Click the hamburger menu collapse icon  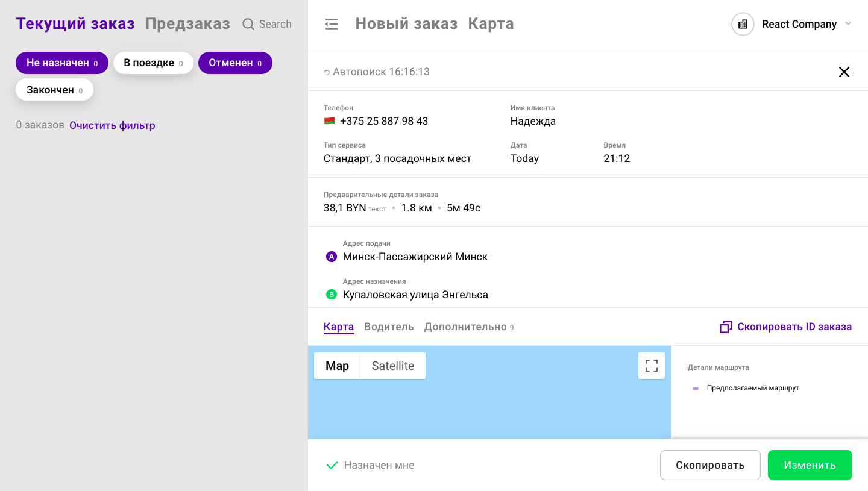pyautogui.click(x=332, y=24)
